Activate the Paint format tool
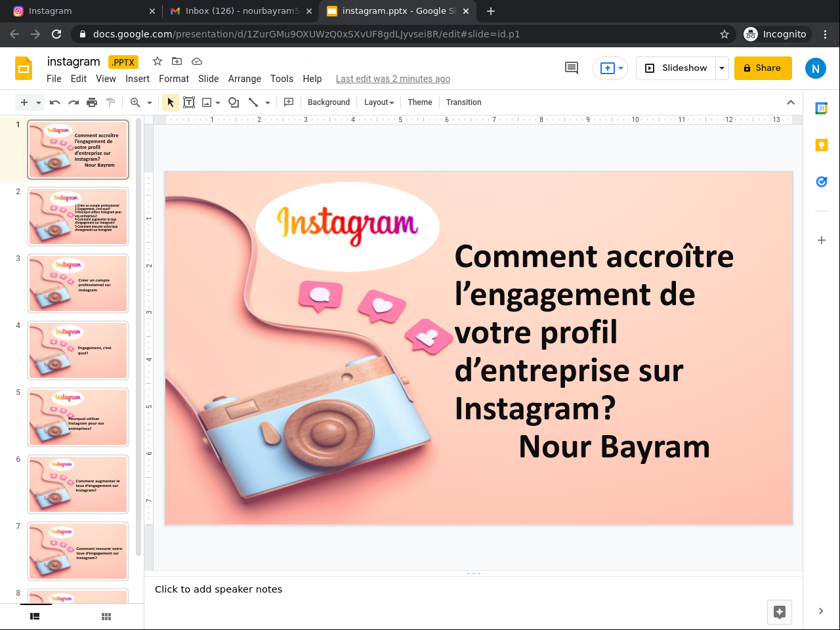The image size is (840, 630). [x=110, y=102]
